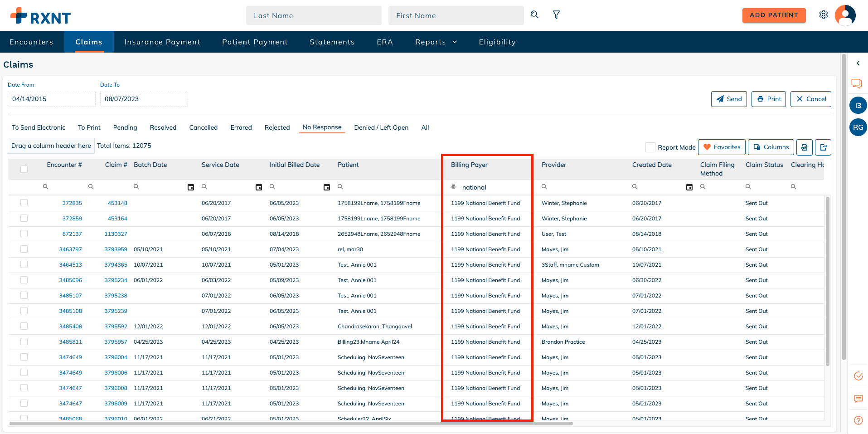Click Claim # column search icon
The height and width of the screenshot is (434, 868).
[91, 186]
